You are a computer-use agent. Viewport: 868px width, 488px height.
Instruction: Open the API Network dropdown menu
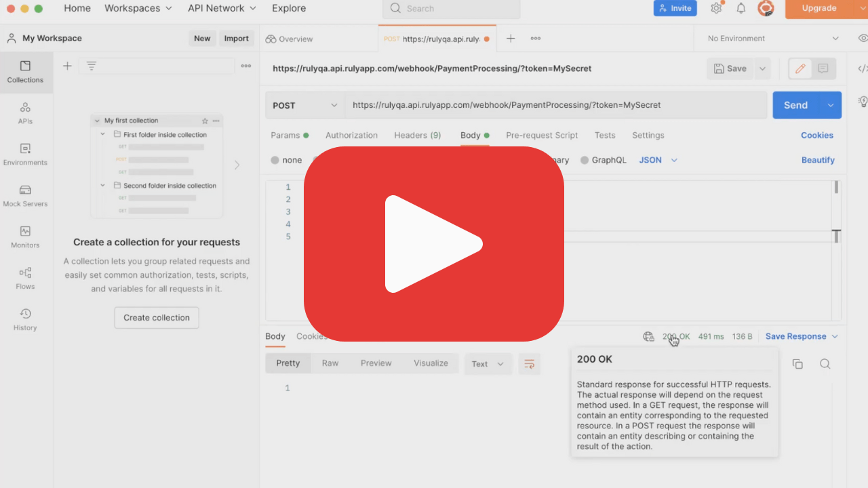[x=222, y=8]
